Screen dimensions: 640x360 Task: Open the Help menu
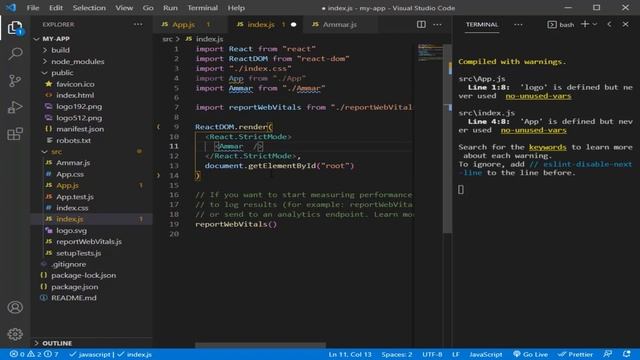pos(236,8)
